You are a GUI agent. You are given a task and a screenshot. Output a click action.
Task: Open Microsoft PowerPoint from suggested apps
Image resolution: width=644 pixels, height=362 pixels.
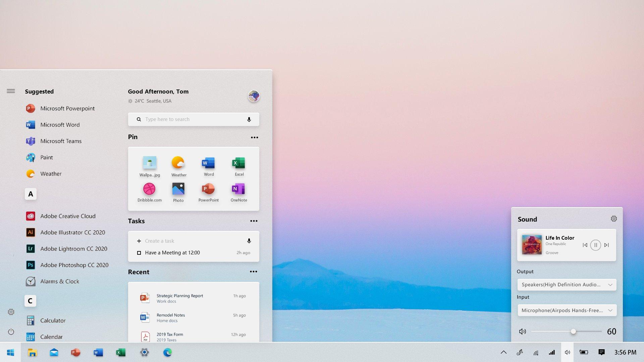click(67, 108)
